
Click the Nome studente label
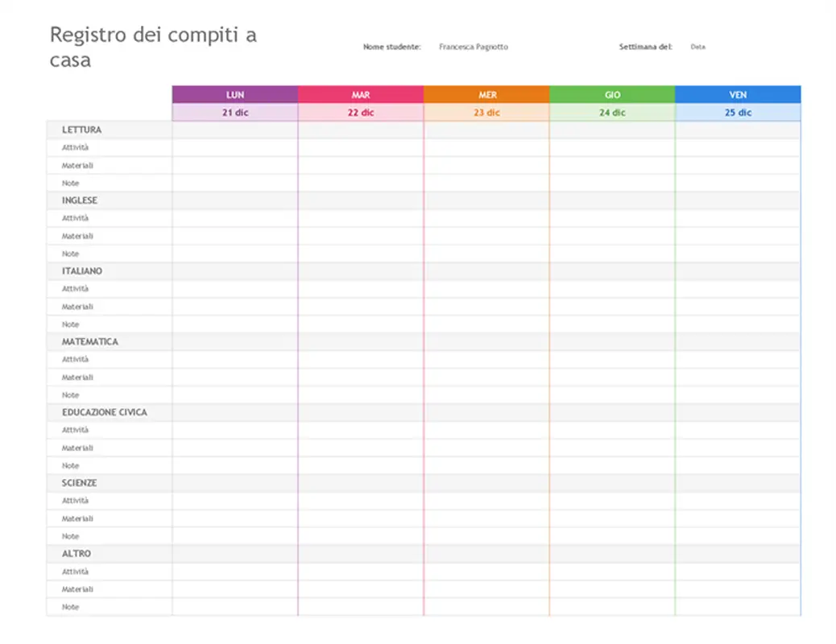pos(391,47)
